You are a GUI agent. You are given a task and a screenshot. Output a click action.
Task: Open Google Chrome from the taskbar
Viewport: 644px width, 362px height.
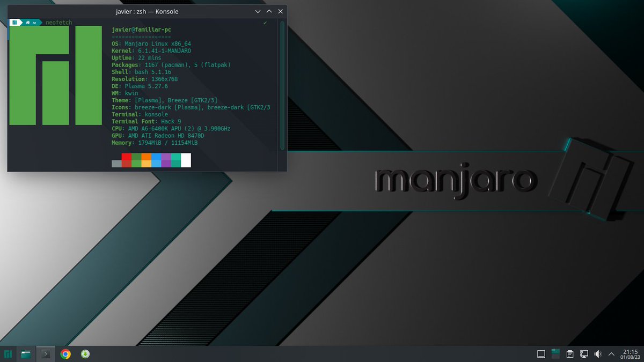pos(65,354)
